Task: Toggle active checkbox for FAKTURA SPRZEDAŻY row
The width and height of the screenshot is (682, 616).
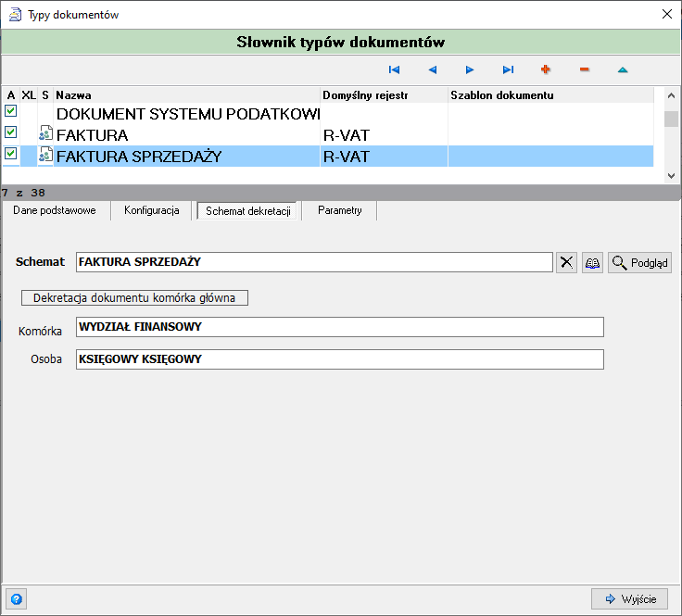Action: tap(11, 153)
